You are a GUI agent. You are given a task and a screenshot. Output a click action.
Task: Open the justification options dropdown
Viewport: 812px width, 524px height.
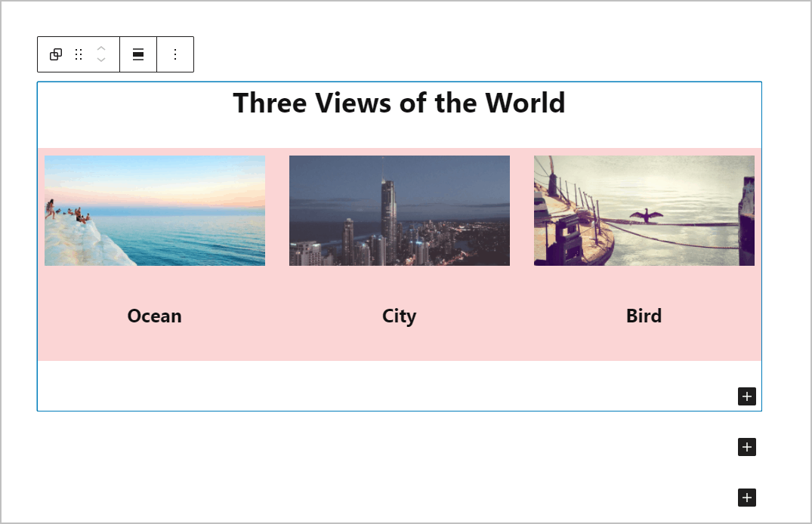[138, 54]
